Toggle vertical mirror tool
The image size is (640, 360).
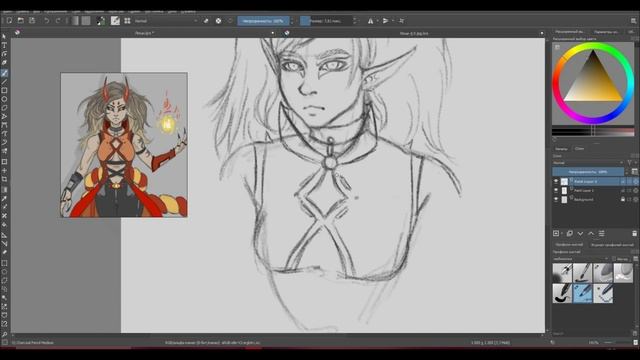[385, 21]
